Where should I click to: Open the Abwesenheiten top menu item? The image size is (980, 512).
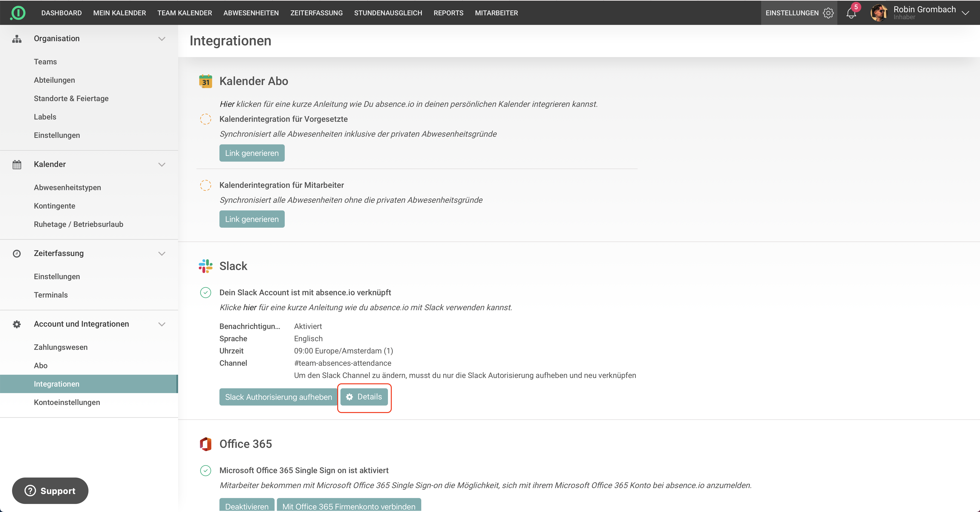click(x=251, y=13)
